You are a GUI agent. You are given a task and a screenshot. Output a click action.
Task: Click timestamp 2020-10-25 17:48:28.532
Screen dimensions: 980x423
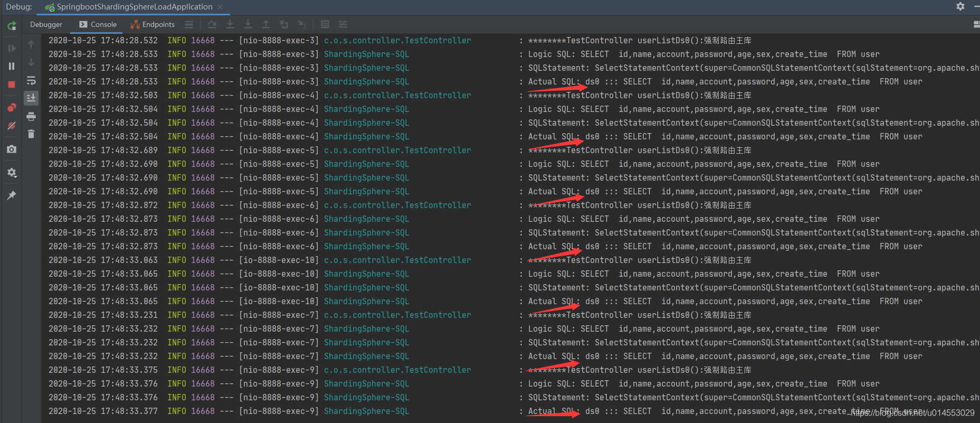pos(103,40)
